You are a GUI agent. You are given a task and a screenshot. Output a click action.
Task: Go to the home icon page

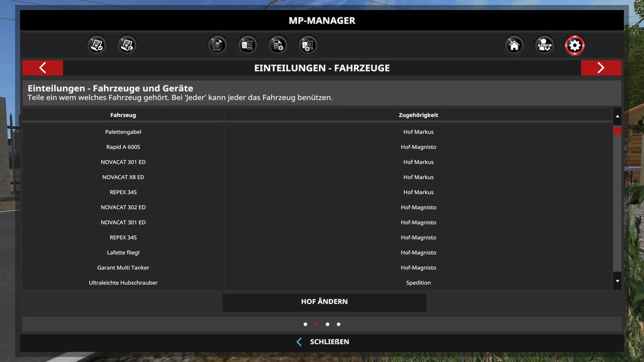(x=514, y=45)
